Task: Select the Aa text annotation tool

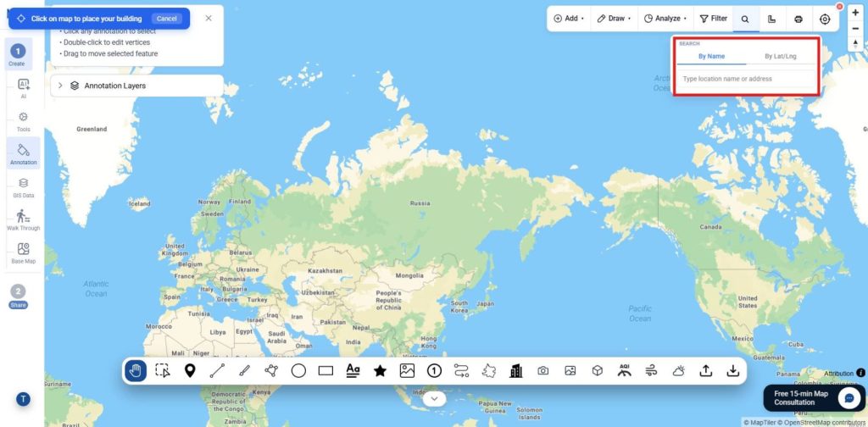Action: coord(353,370)
